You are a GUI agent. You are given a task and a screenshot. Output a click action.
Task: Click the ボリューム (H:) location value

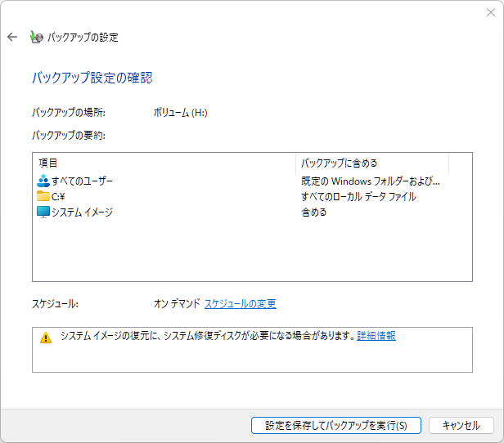[180, 113]
